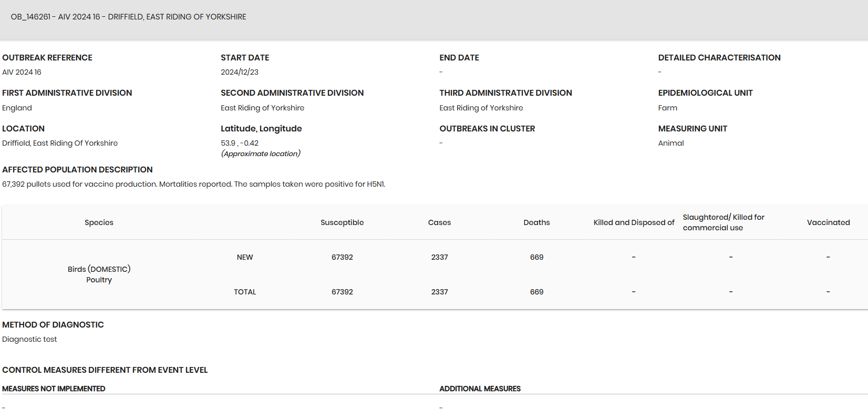The height and width of the screenshot is (418, 868).
Task: Click the TOTAL row susceptible value 67392
Action: 342,292
